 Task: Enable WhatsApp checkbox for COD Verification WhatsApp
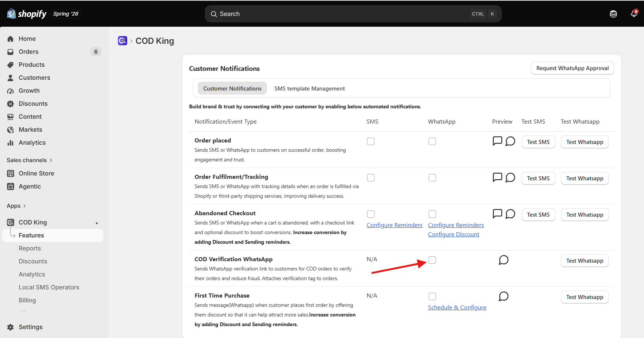pyautogui.click(x=432, y=260)
